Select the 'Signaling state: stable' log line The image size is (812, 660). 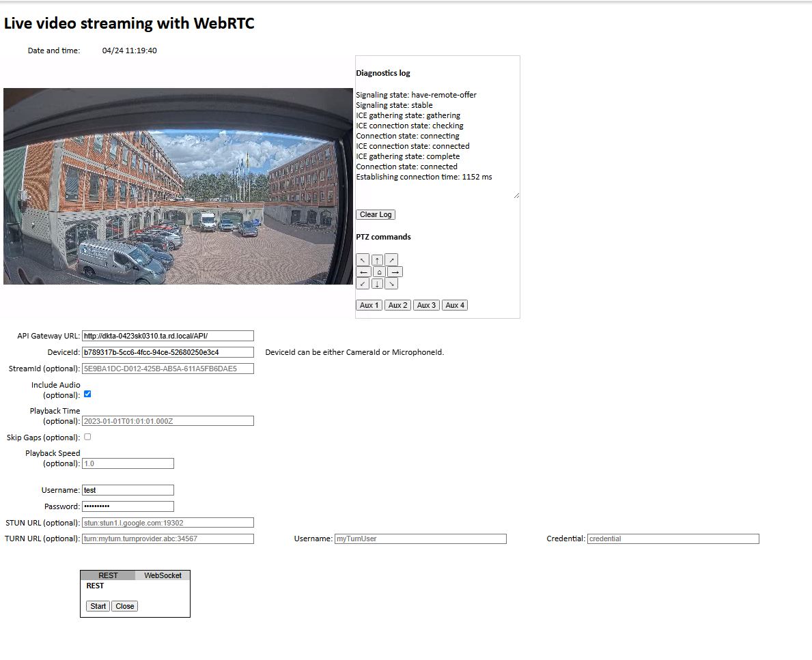(394, 105)
